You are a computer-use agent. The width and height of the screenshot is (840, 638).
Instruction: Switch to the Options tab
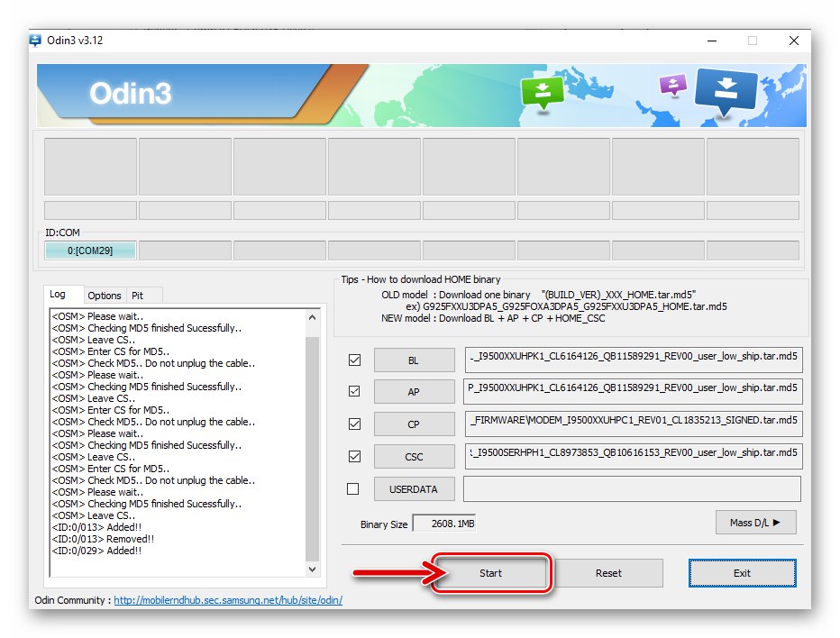pos(105,295)
